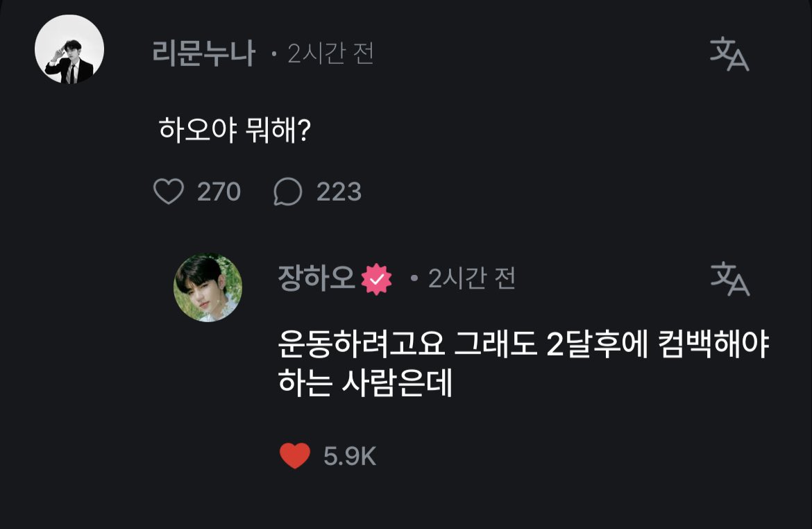Open 장하오's profile picture
The height and width of the screenshot is (529, 812).
point(208,287)
